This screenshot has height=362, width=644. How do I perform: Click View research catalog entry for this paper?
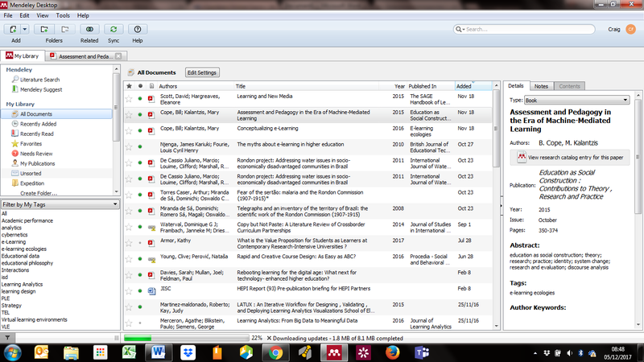click(573, 157)
